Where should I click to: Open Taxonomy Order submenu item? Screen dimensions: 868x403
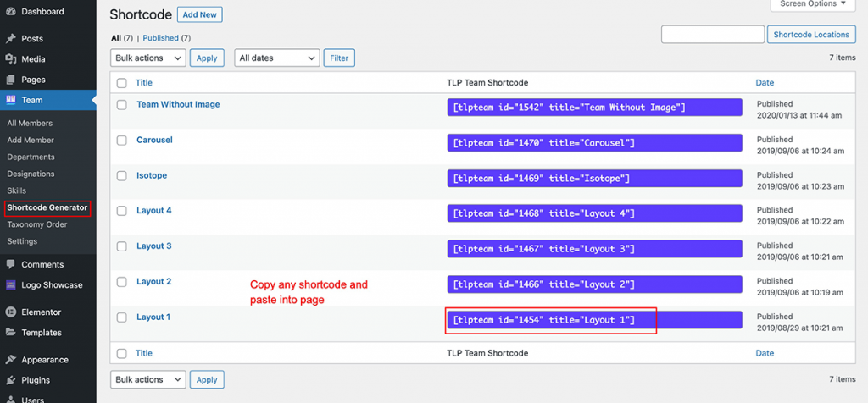[37, 225]
